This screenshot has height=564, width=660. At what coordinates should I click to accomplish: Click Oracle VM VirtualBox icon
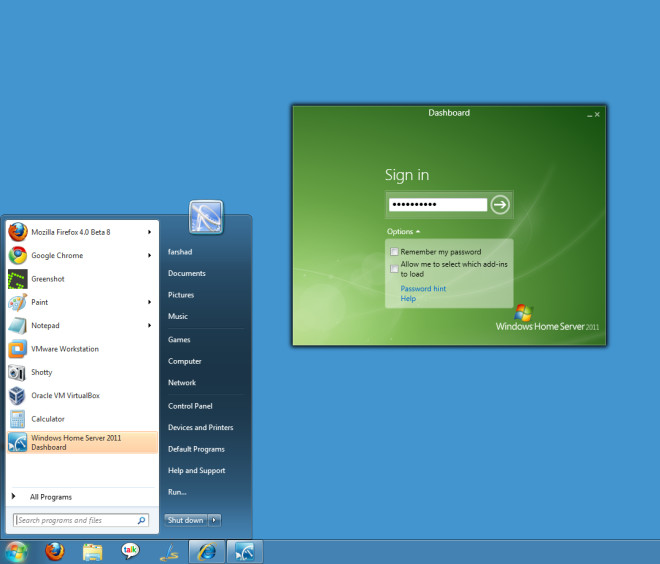coord(18,396)
